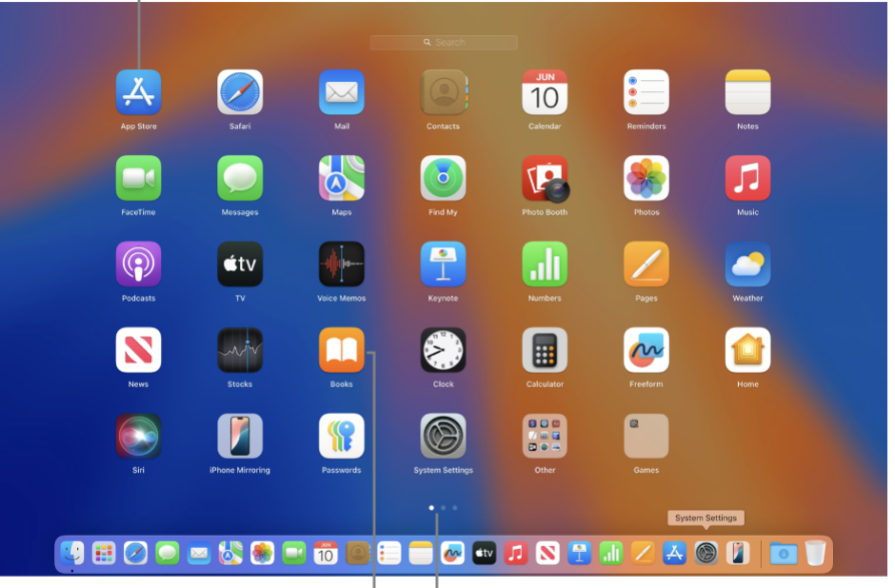Launch iPhone Mirroring from the Launchpad grid
Image resolution: width=895 pixels, height=588 pixels.
click(x=240, y=436)
